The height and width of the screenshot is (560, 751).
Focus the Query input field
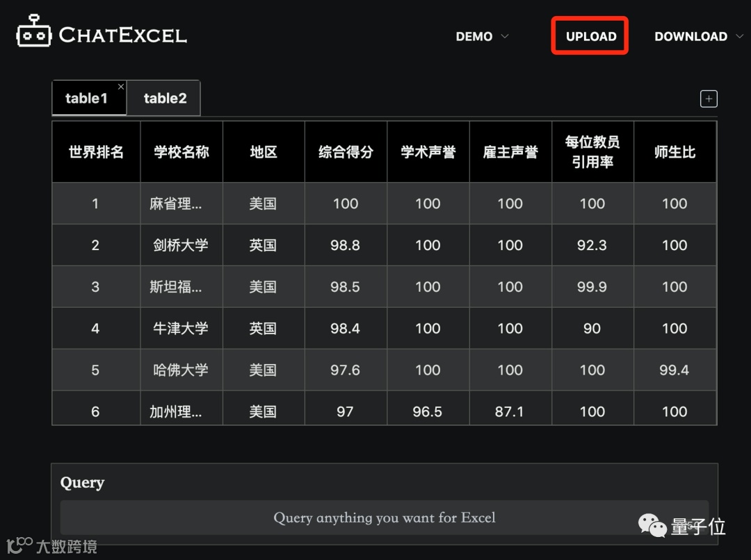[384, 518]
